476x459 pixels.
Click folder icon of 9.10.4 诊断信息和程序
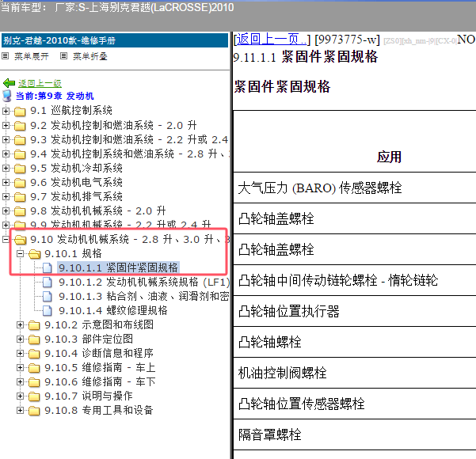point(34,354)
